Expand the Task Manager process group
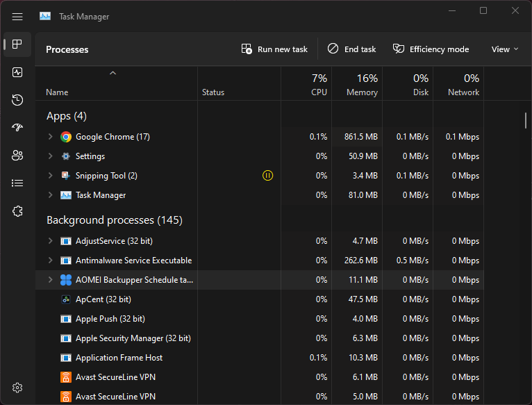532x405 pixels. pyautogui.click(x=50, y=195)
